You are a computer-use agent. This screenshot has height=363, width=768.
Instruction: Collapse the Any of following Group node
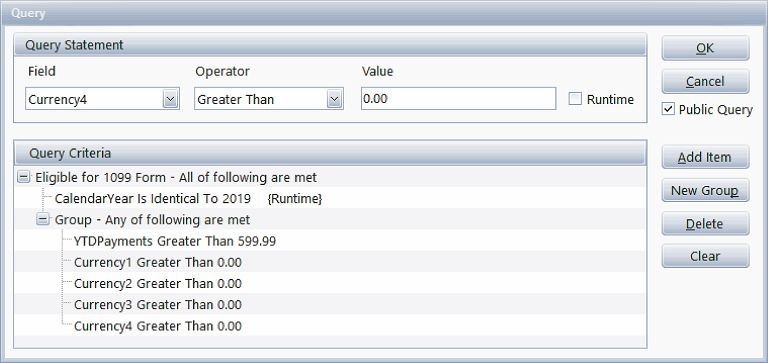pyautogui.click(x=43, y=220)
